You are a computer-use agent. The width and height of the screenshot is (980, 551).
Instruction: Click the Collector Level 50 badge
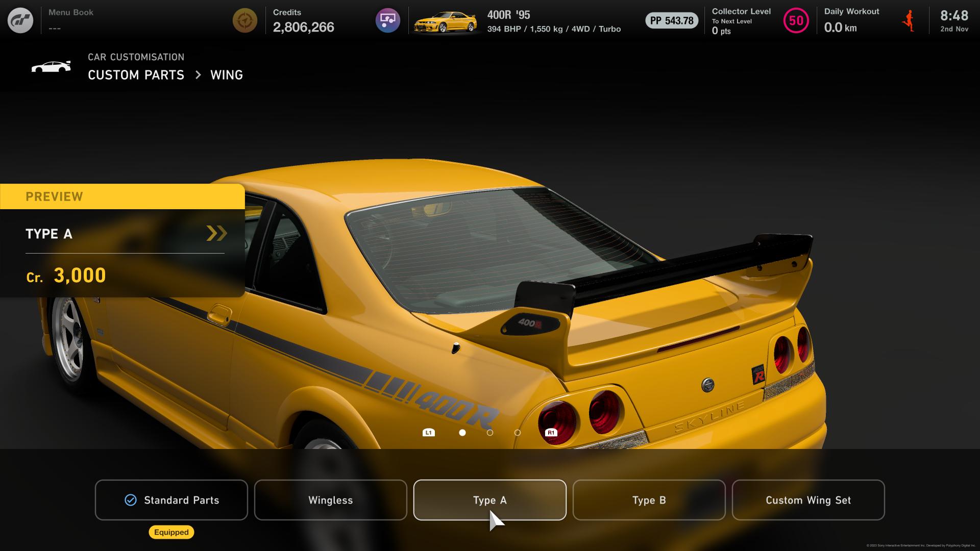click(x=796, y=20)
